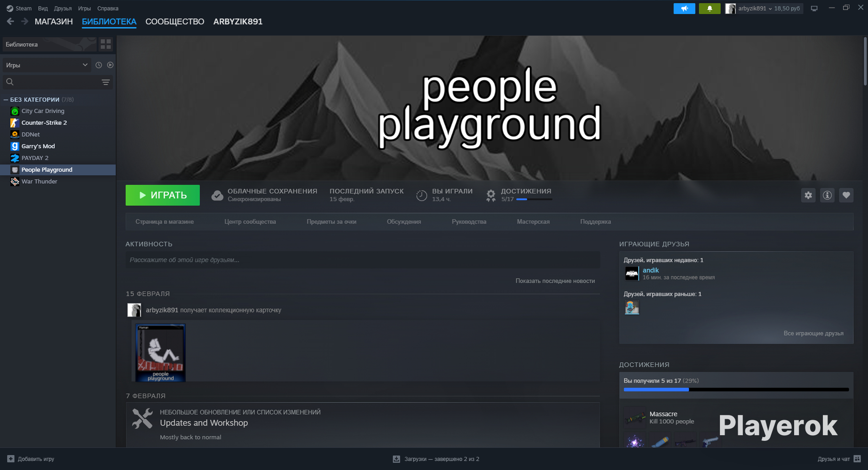The image size is (868, 470).
Task: Click the 5/17 achievements progress bar
Action: click(534, 199)
